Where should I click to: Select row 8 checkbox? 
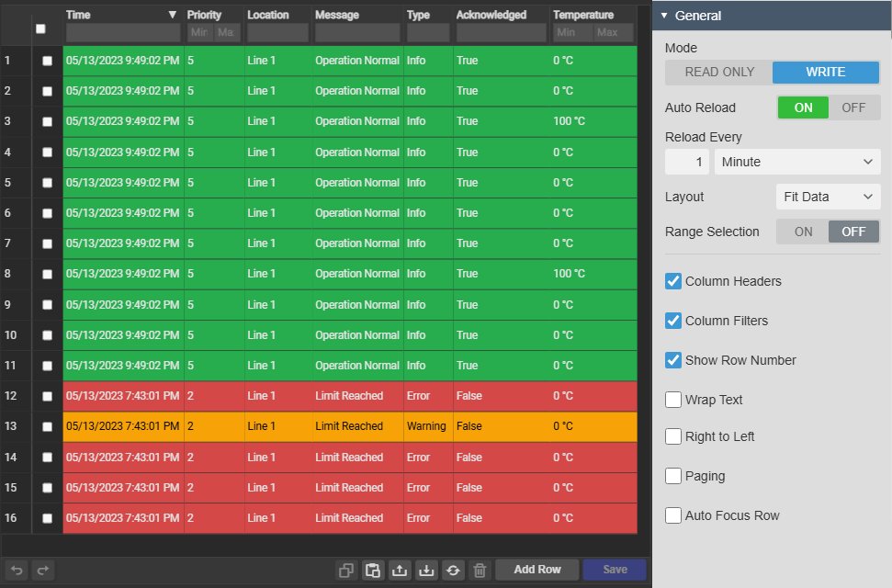[47, 275]
